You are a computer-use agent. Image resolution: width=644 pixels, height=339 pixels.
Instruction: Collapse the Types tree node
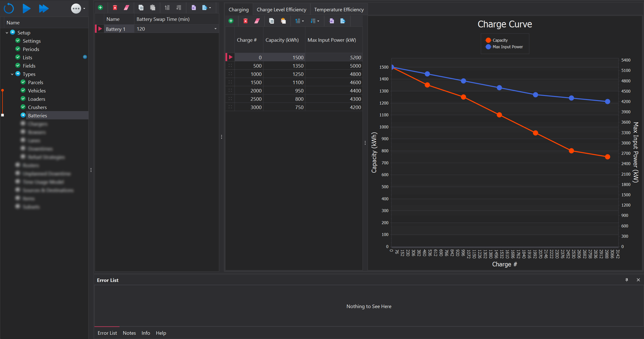[x=12, y=74]
